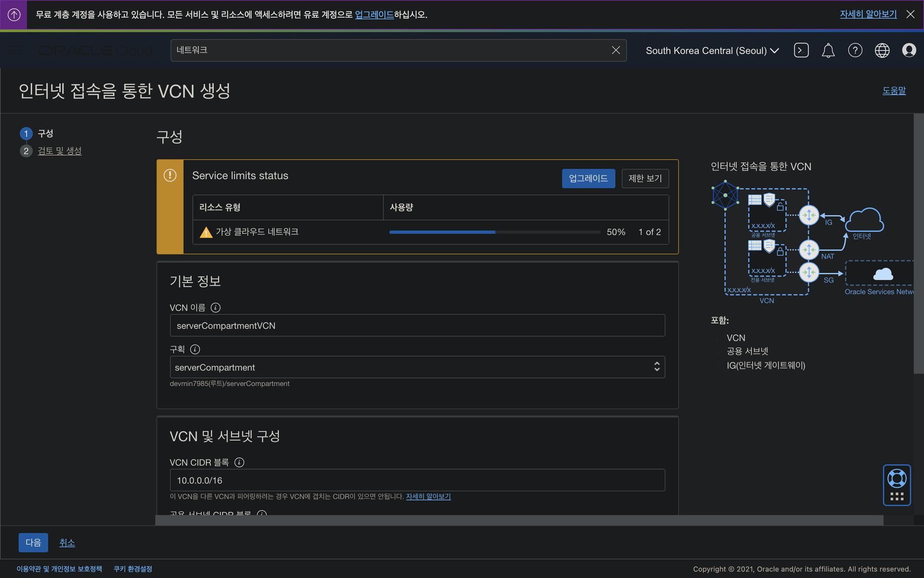This screenshot has height=578, width=924.
Task: Open the Cloud Shell developer tools icon
Action: (x=801, y=50)
